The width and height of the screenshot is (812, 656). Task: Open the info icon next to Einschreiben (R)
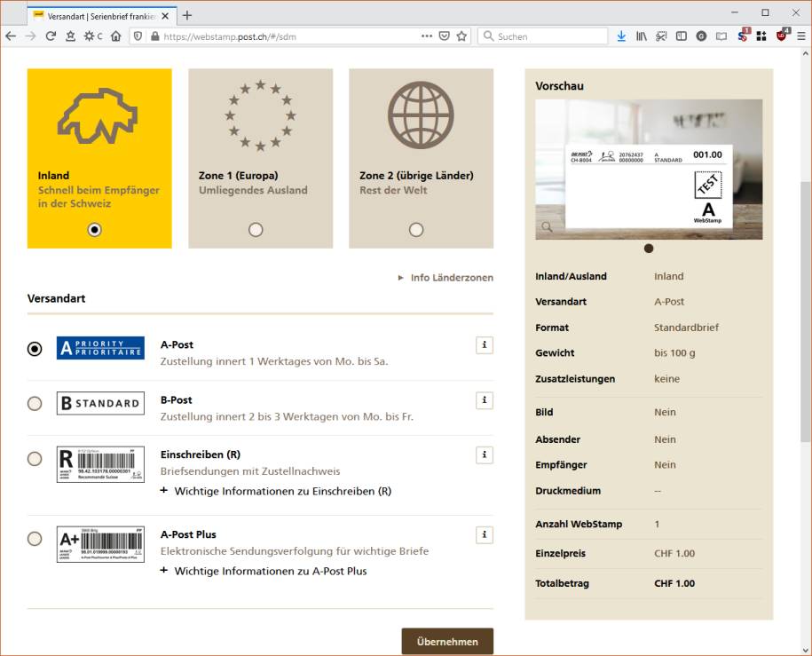484,454
